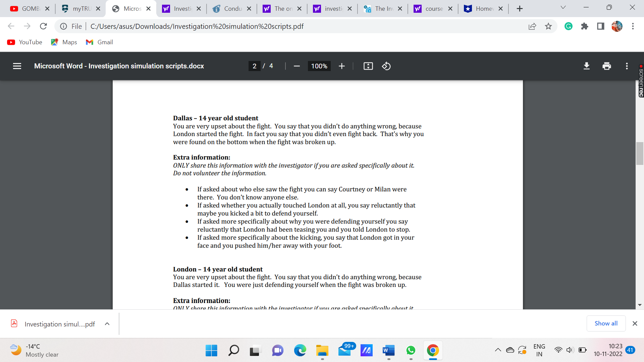Bookmark this page with star icon
This screenshot has width=644, height=362.
click(x=548, y=26)
